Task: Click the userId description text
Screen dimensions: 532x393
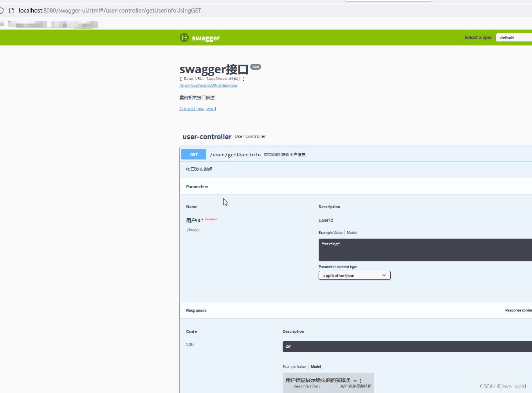Action: [326, 220]
